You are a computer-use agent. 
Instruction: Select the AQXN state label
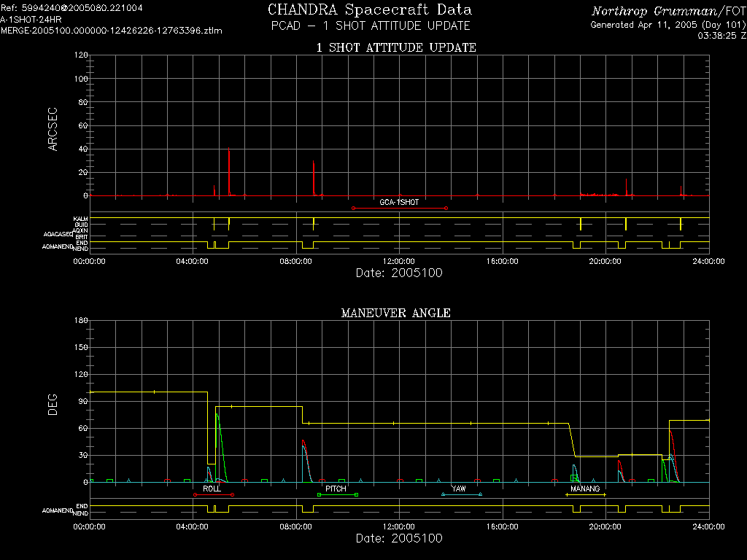coord(80,230)
